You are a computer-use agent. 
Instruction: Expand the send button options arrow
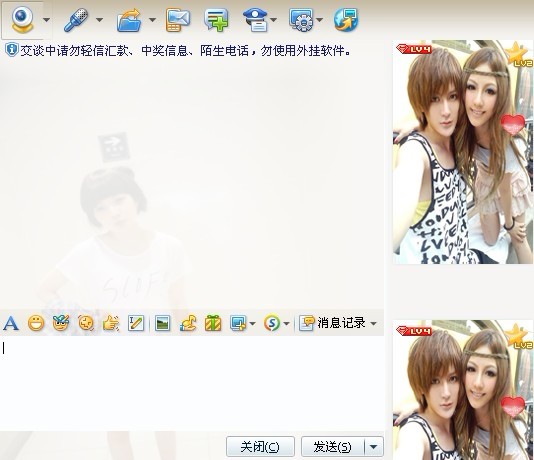(x=374, y=446)
